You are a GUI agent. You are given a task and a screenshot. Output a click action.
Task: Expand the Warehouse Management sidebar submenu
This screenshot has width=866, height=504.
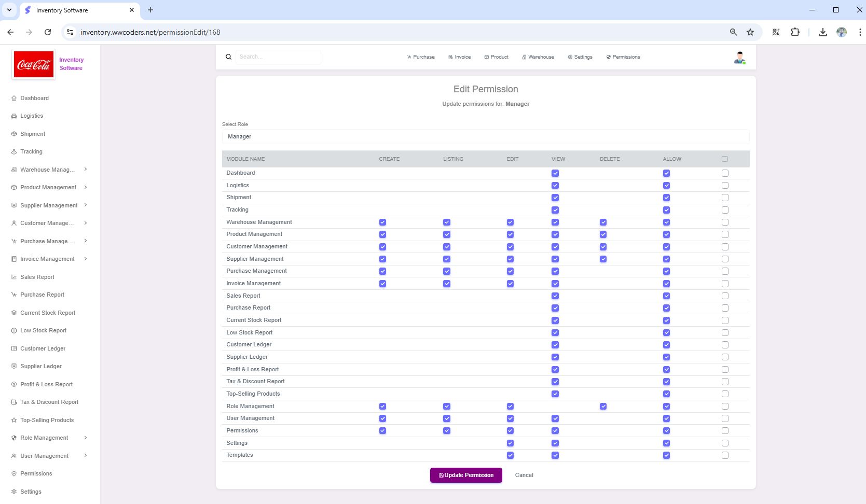pos(86,170)
